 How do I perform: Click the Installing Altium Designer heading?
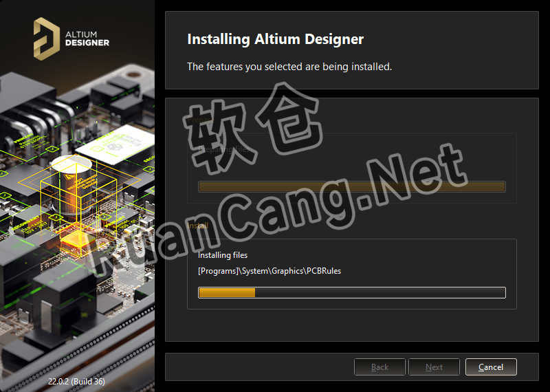pos(276,39)
